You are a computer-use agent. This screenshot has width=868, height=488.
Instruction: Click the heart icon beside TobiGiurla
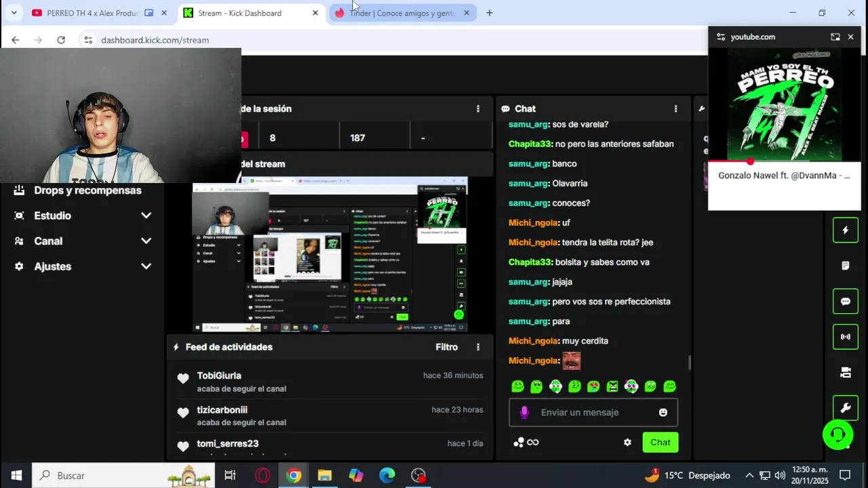coord(183,379)
